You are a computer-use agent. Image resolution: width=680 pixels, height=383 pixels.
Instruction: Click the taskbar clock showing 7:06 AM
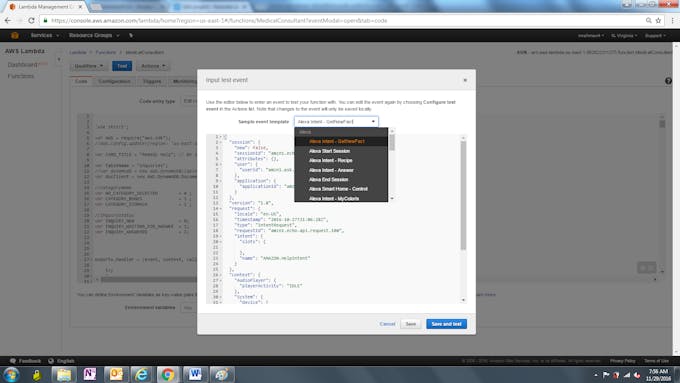point(658,375)
